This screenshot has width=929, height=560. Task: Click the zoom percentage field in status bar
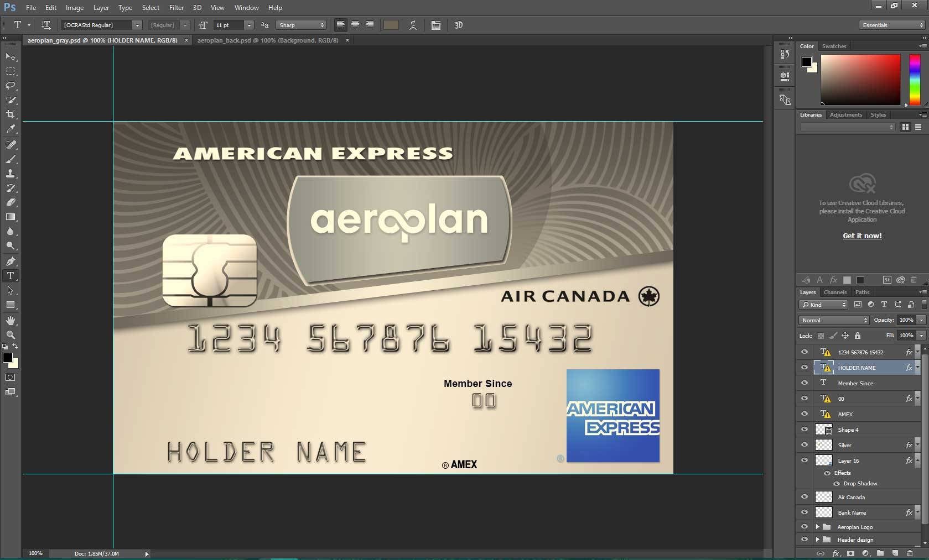click(x=35, y=553)
